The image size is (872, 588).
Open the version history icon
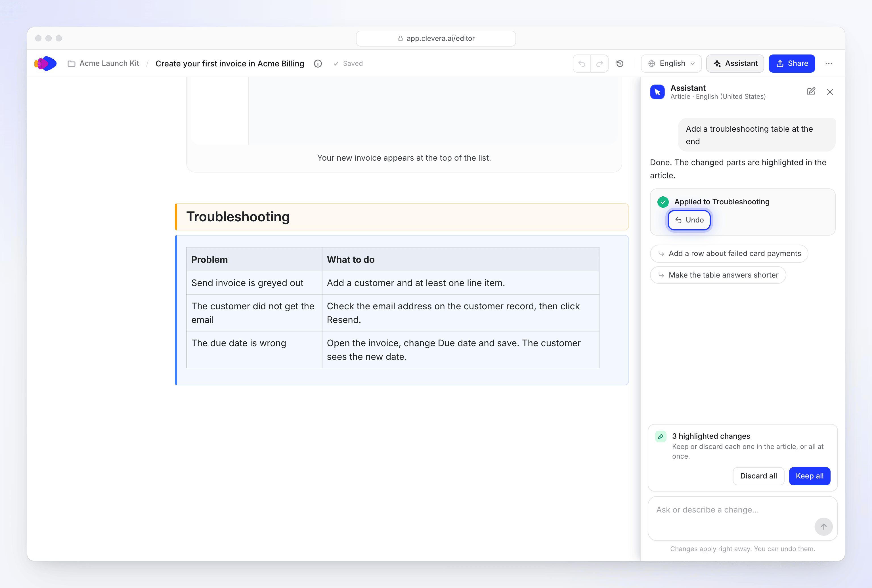coord(620,64)
